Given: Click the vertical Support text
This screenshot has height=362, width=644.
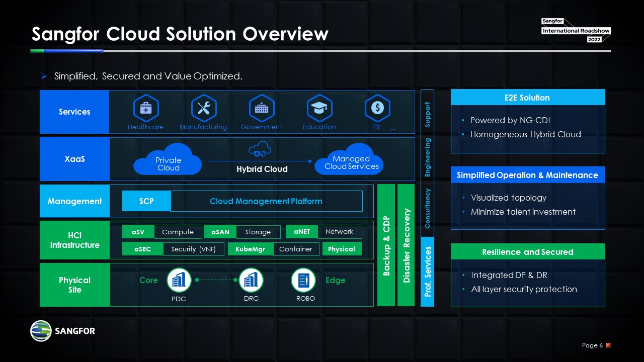Looking at the screenshot, I should (x=427, y=115).
